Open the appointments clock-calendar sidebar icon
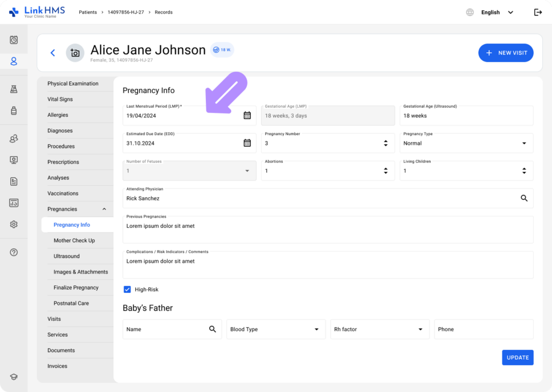Image resolution: width=552 pixels, height=392 pixels. tap(13, 40)
